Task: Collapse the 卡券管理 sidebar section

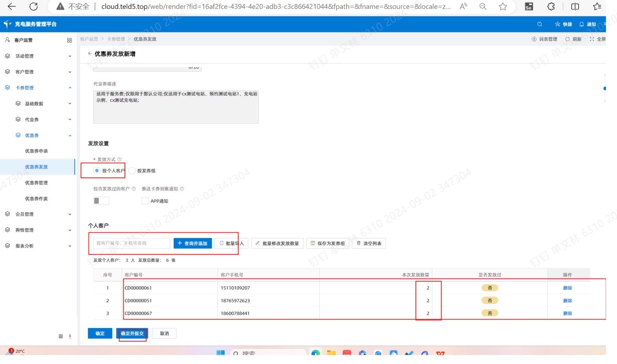Action: point(38,88)
